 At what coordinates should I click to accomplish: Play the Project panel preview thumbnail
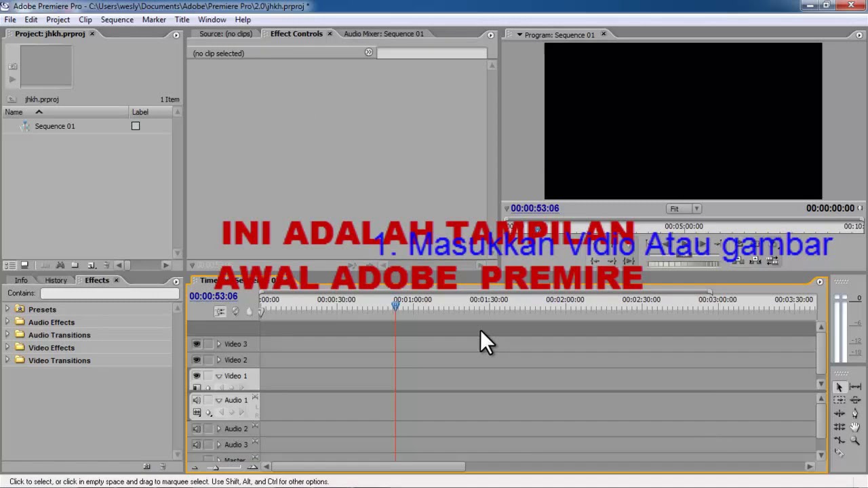(x=12, y=79)
